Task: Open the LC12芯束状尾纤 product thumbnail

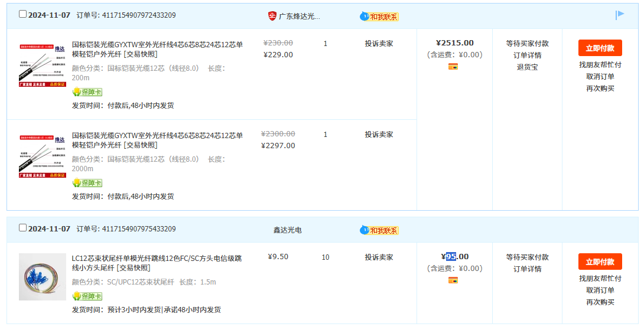Action: (42, 277)
